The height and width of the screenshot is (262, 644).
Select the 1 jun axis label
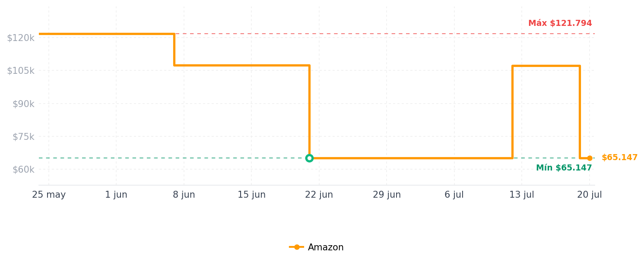116,195
